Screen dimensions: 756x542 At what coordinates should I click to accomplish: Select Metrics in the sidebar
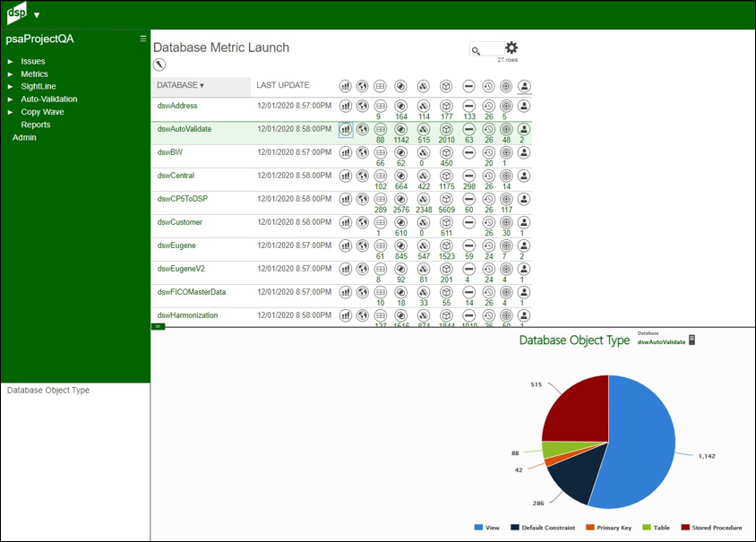tap(34, 73)
